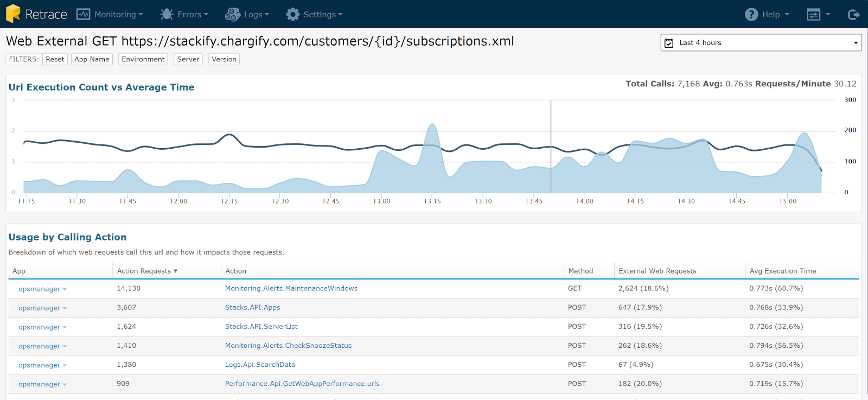Click the sign out icon
Screen dimensions: 868x400
tap(854, 15)
